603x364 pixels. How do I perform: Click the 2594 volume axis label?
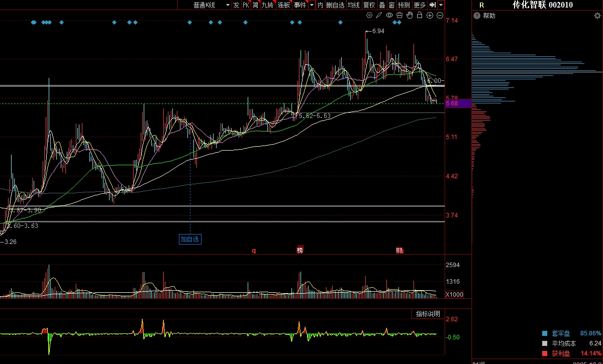(x=453, y=265)
